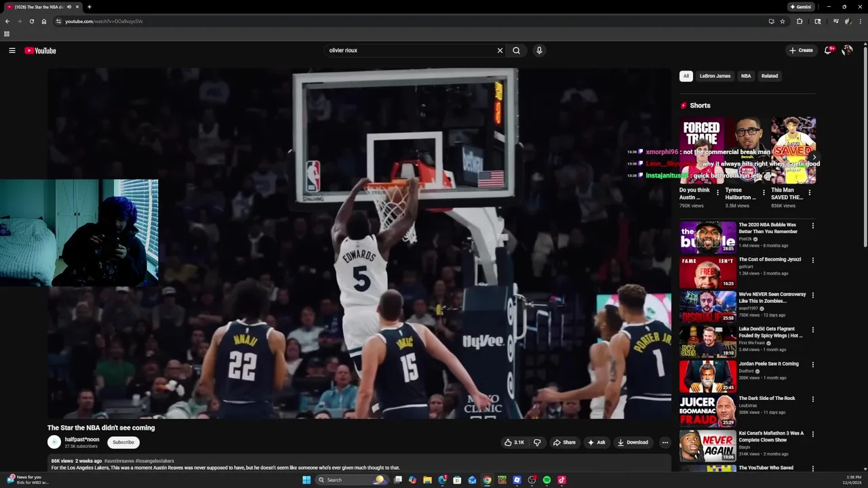Click the Download button
The height and width of the screenshot is (488, 868).
[633, 443]
